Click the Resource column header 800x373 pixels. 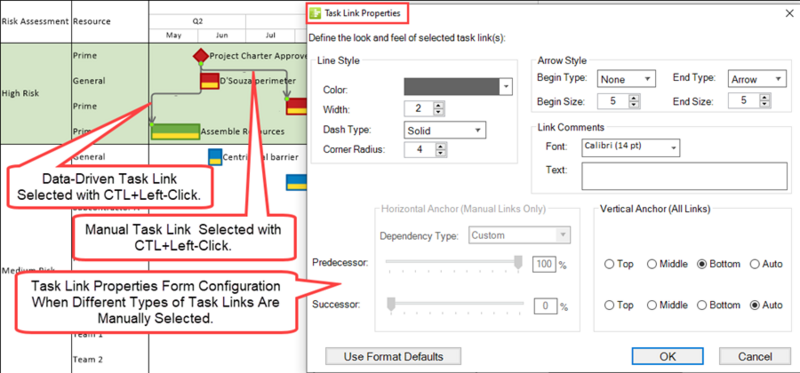[91, 21]
